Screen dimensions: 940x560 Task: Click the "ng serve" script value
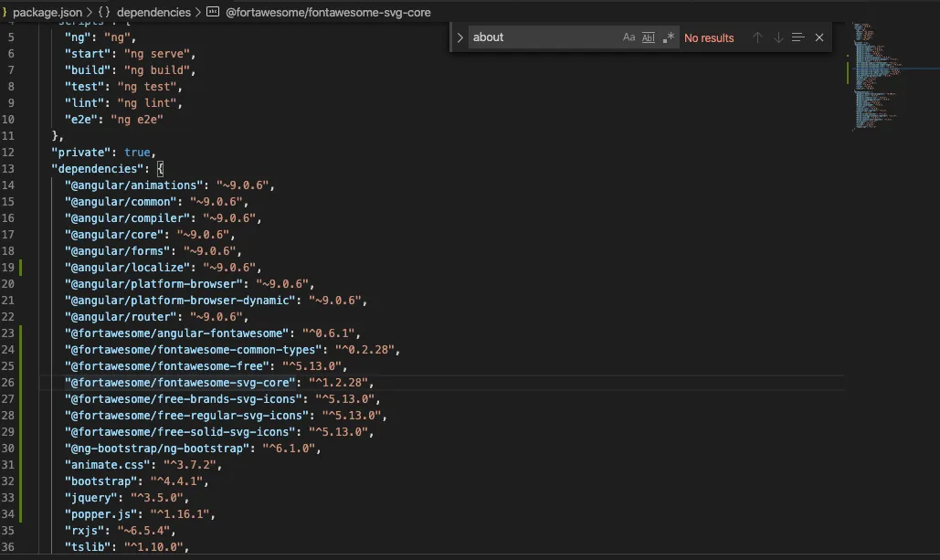(x=157, y=53)
